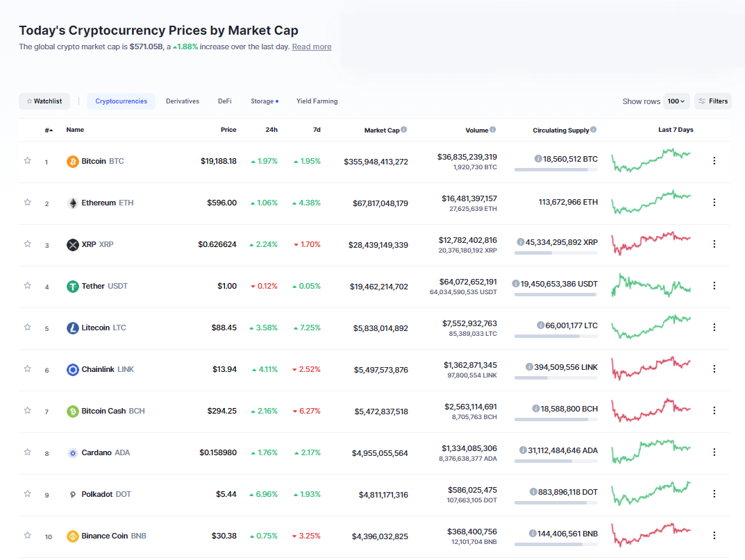Toggle Cardano watchlist star
The width and height of the screenshot is (745, 560).
coord(28,452)
